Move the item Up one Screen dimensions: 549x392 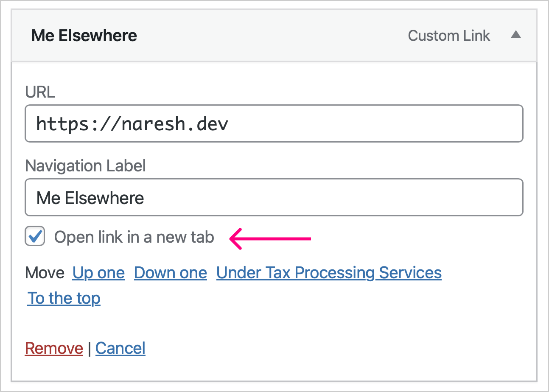pyautogui.click(x=98, y=273)
